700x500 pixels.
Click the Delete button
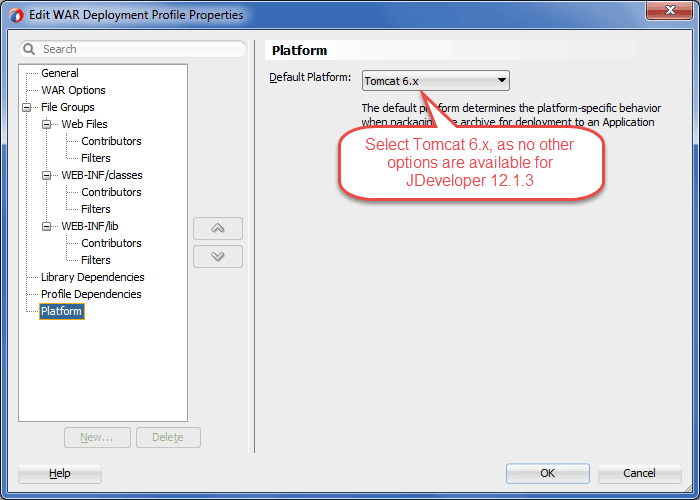pos(168,438)
